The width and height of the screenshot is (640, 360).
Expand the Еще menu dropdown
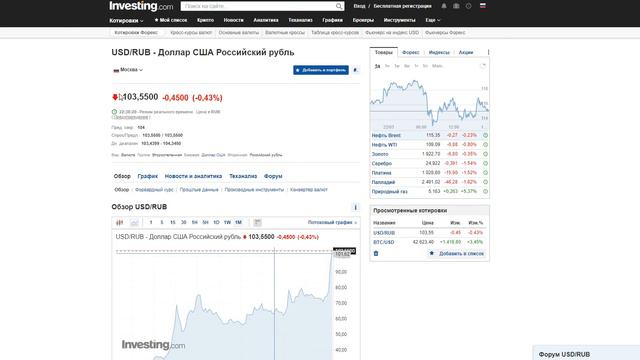pos(433,20)
